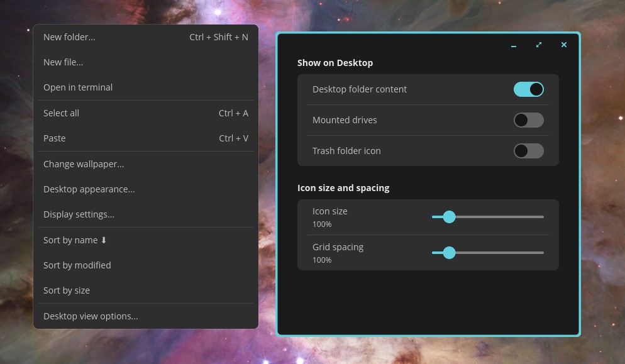
Task: Click Paste in the context menu
Action: (146, 138)
